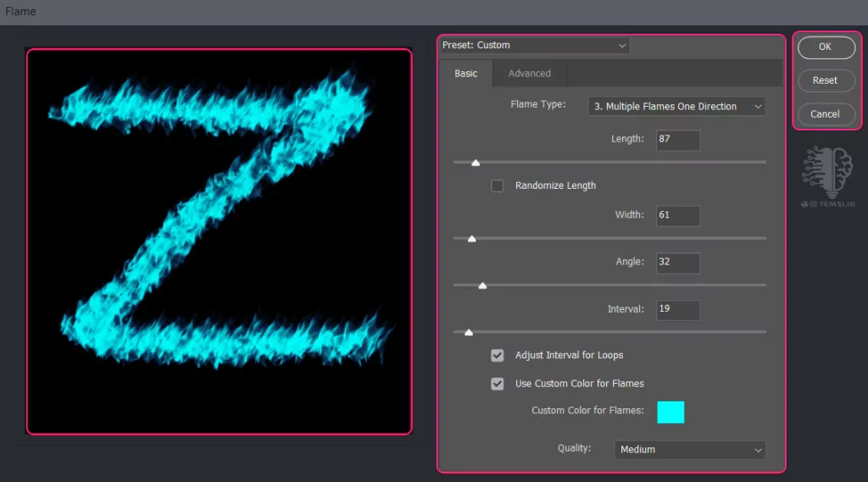868x482 pixels.
Task: Click the Flame Type label
Action: 538,104
